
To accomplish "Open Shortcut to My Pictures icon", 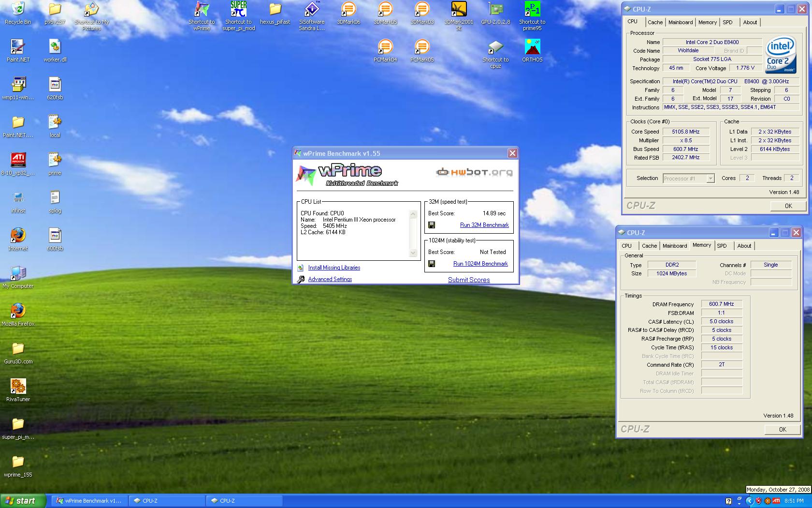I will pyautogui.click(x=91, y=16).
